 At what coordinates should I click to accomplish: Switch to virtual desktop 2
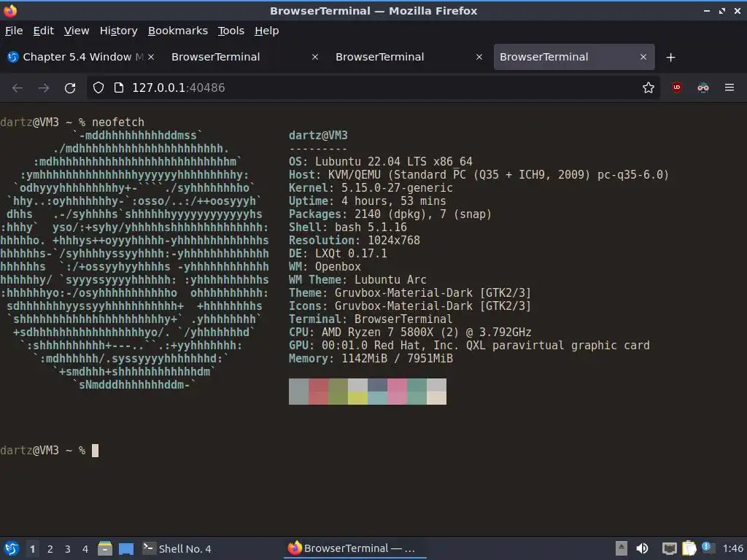(x=50, y=549)
